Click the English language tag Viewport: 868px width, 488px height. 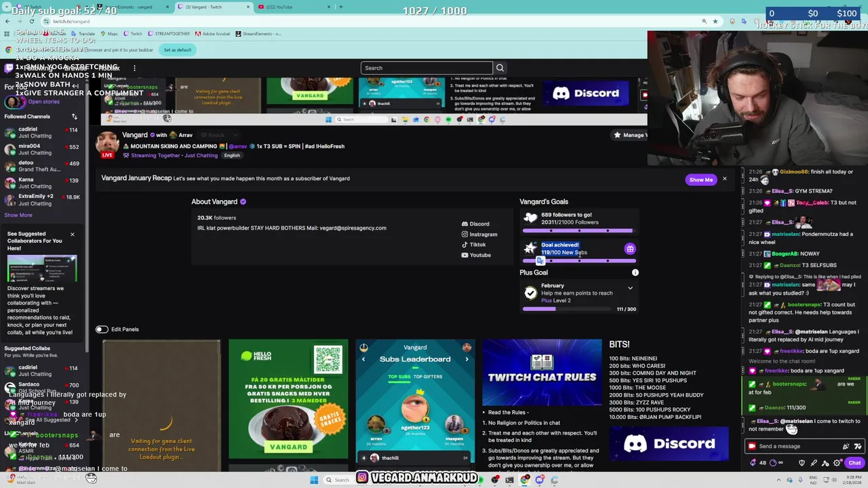232,156
